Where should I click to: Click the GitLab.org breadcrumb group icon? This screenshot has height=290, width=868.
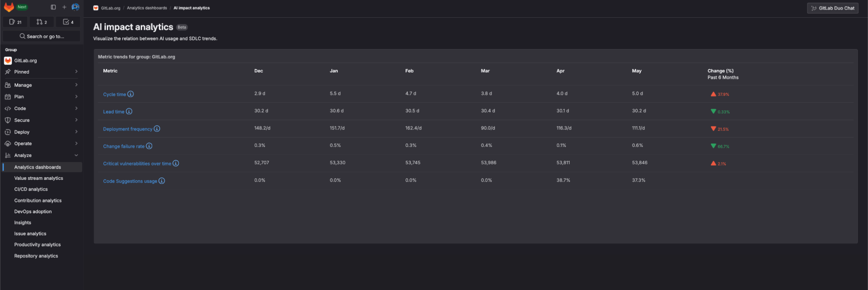pyautogui.click(x=96, y=8)
